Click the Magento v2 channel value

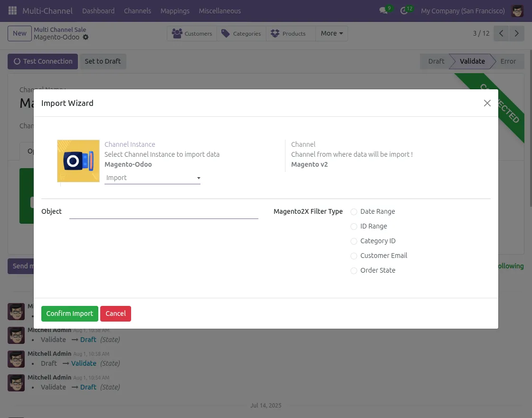[309, 164]
